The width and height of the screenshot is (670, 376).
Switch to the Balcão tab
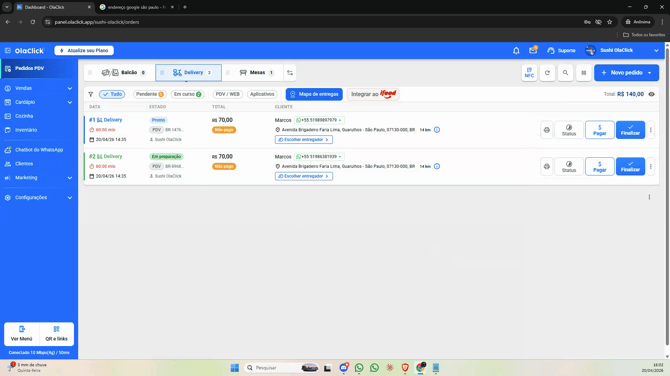click(x=123, y=73)
